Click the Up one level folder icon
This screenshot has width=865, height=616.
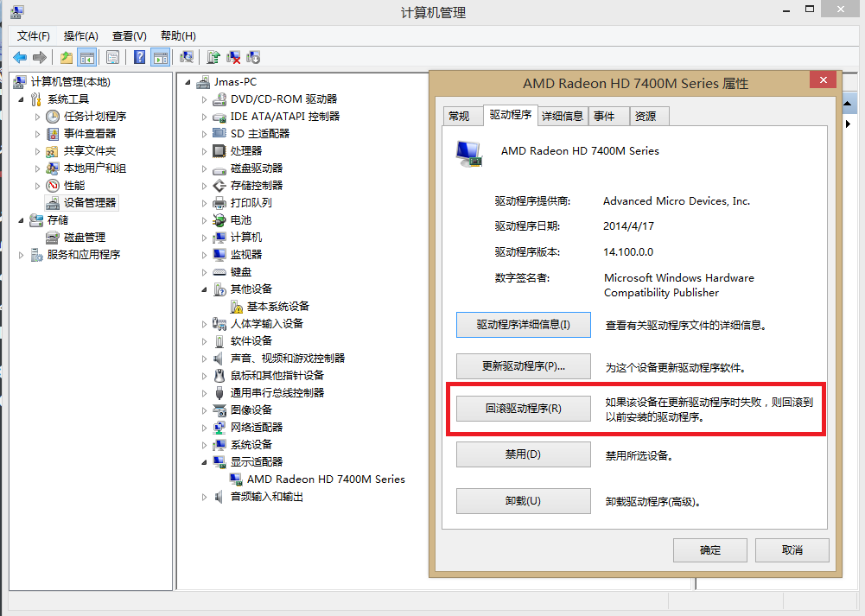coord(67,57)
